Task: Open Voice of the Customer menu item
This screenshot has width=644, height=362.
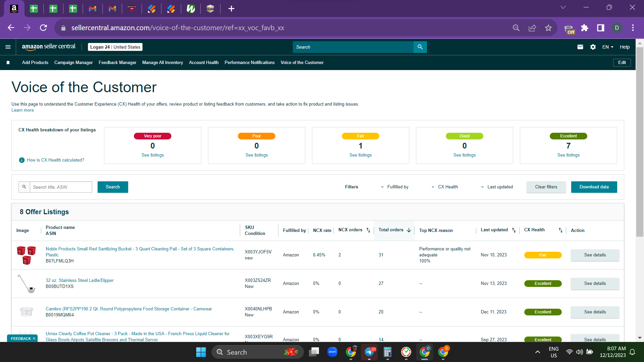Action: tap(302, 63)
